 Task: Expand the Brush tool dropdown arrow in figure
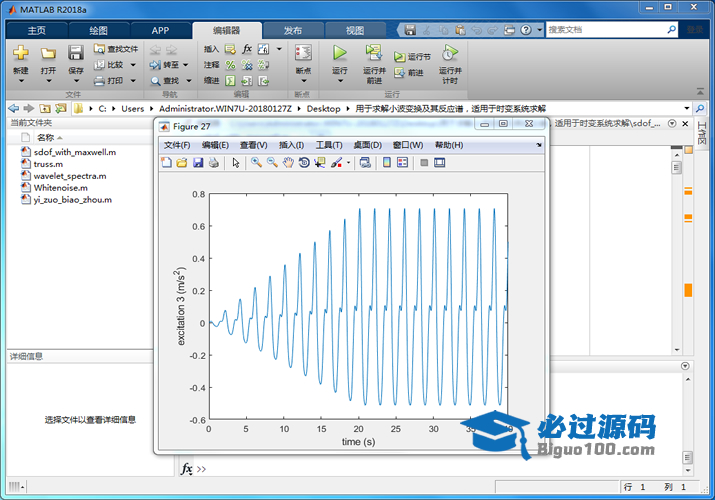pyautogui.click(x=349, y=162)
